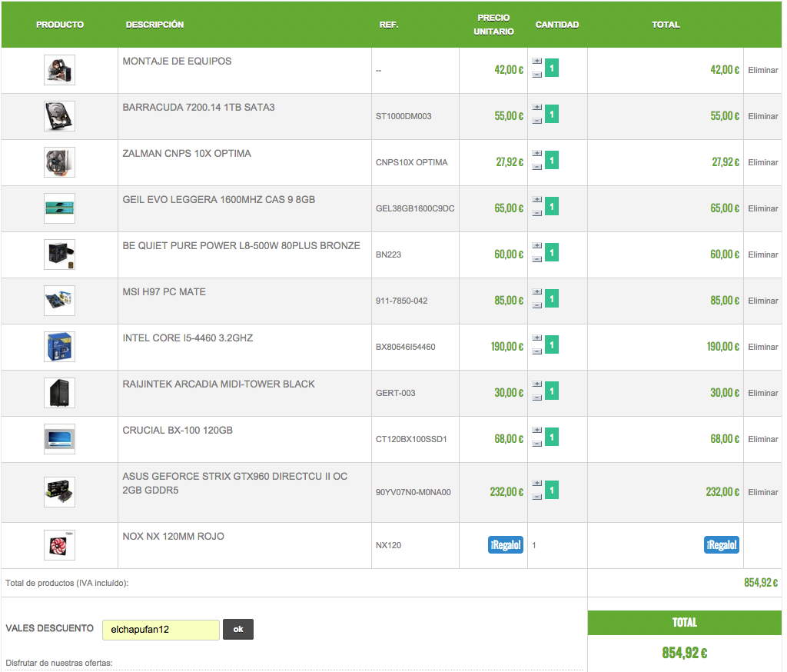Decrease quantity of Intel Core i5-4460

coord(536,351)
